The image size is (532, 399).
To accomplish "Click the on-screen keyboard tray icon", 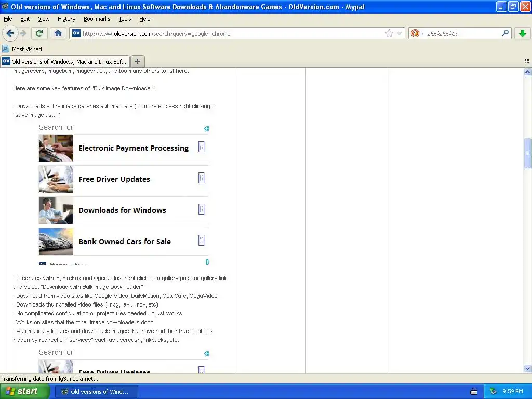I will [474, 392].
